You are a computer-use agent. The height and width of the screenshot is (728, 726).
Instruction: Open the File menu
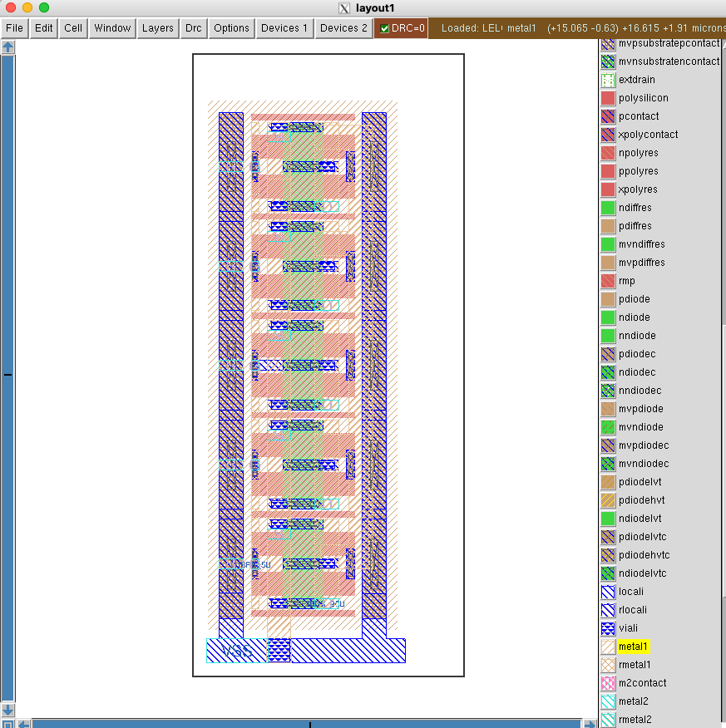pyautogui.click(x=14, y=28)
